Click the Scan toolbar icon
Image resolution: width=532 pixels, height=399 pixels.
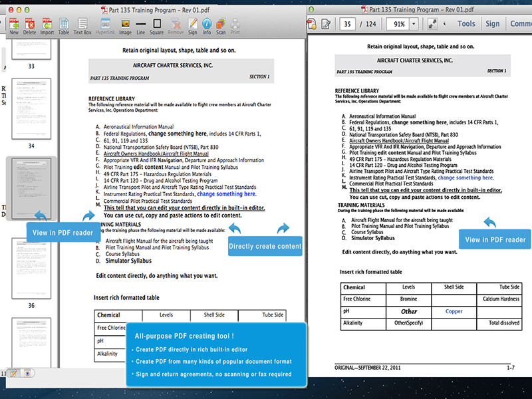pyautogui.click(x=221, y=26)
